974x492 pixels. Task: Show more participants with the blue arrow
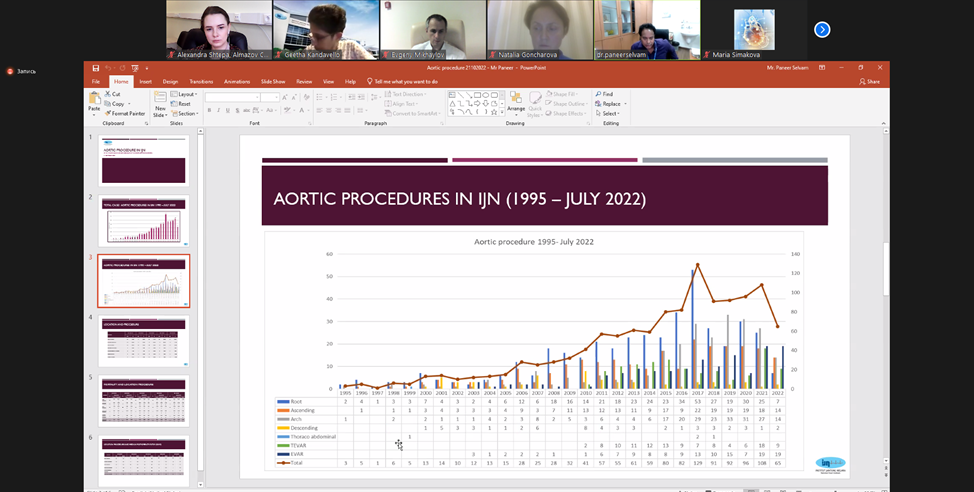tap(822, 30)
